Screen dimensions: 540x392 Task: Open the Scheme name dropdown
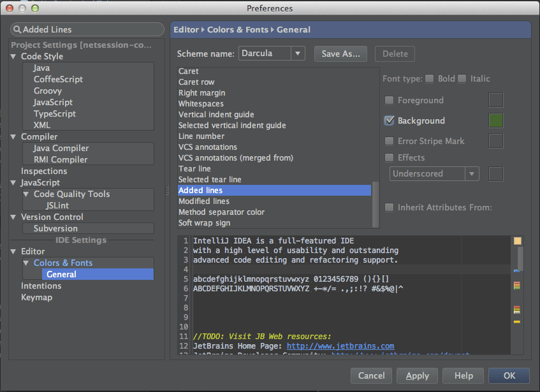pos(298,54)
